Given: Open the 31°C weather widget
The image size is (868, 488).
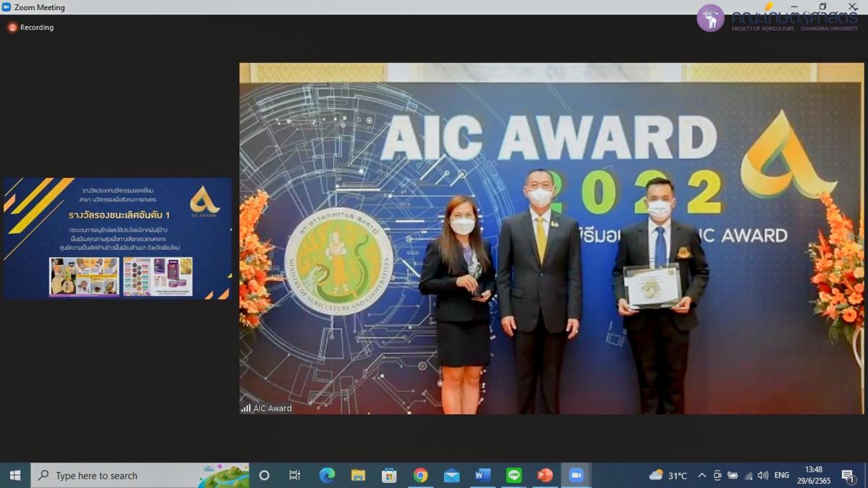Looking at the screenshot, I should (x=668, y=476).
